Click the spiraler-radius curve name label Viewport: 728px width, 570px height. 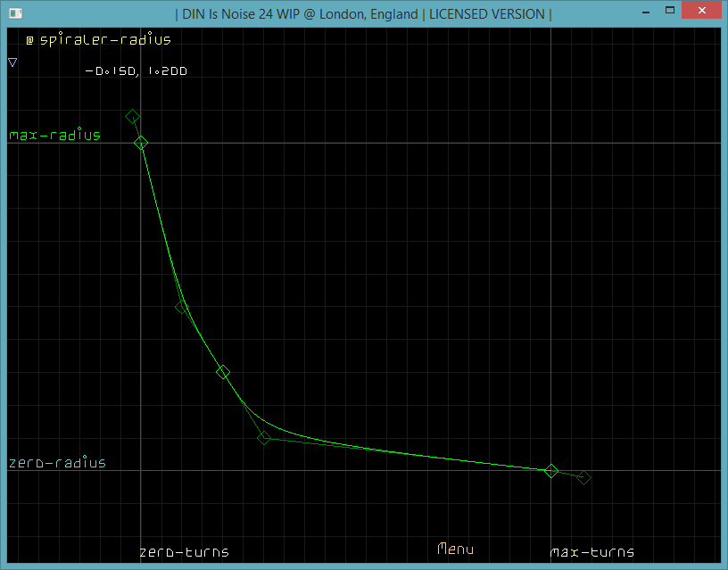point(105,40)
